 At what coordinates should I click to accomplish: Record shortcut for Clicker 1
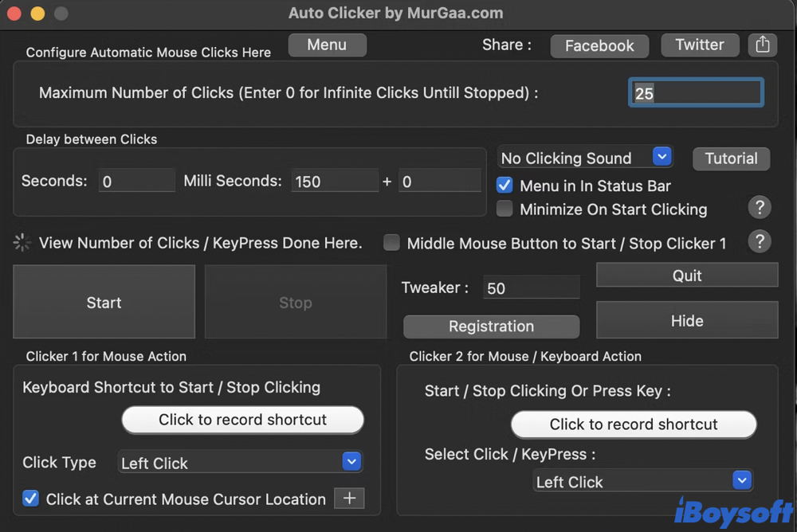click(x=242, y=420)
